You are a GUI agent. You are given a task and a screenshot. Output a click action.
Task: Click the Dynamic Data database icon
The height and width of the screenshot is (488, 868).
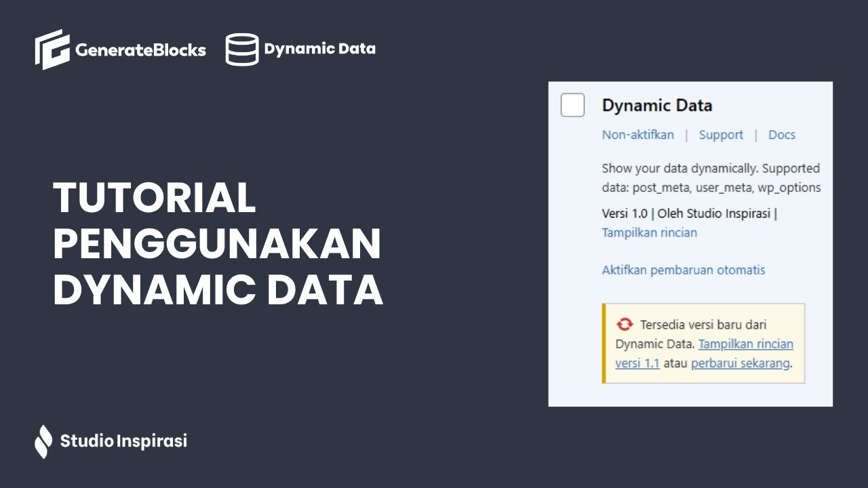[242, 49]
